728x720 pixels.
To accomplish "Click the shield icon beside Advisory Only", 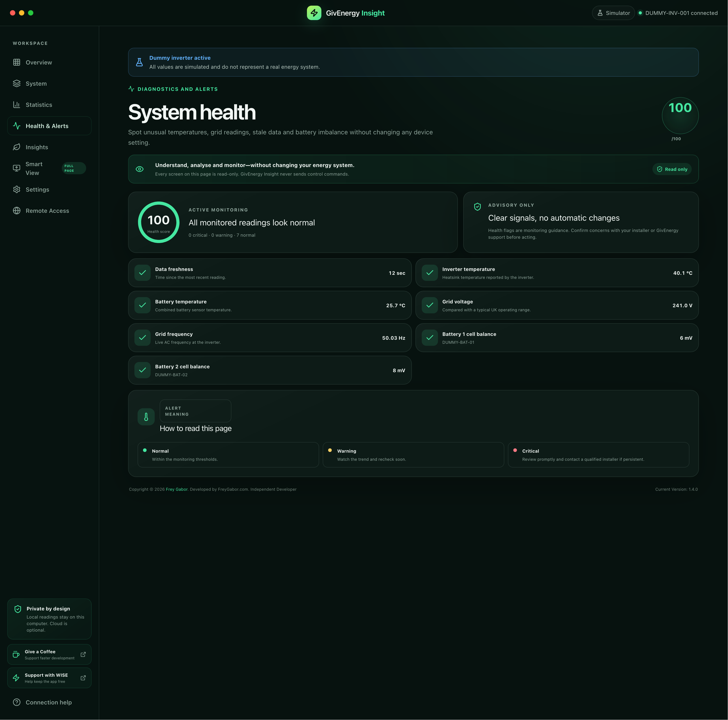I will pos(477,206).
